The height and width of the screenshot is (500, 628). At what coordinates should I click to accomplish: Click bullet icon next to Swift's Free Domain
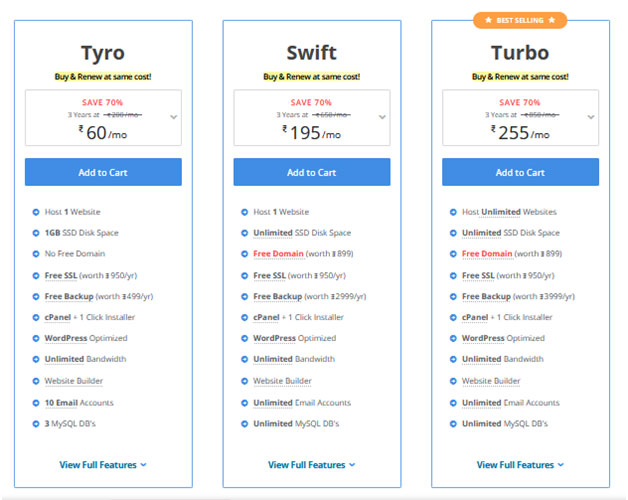(x=245, y=254)
